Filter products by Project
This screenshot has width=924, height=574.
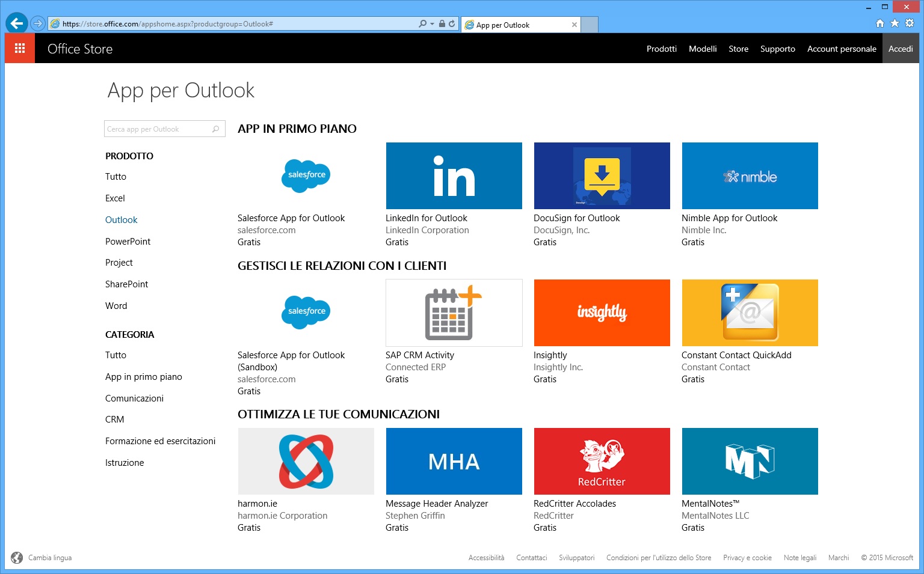coord(119,263)
